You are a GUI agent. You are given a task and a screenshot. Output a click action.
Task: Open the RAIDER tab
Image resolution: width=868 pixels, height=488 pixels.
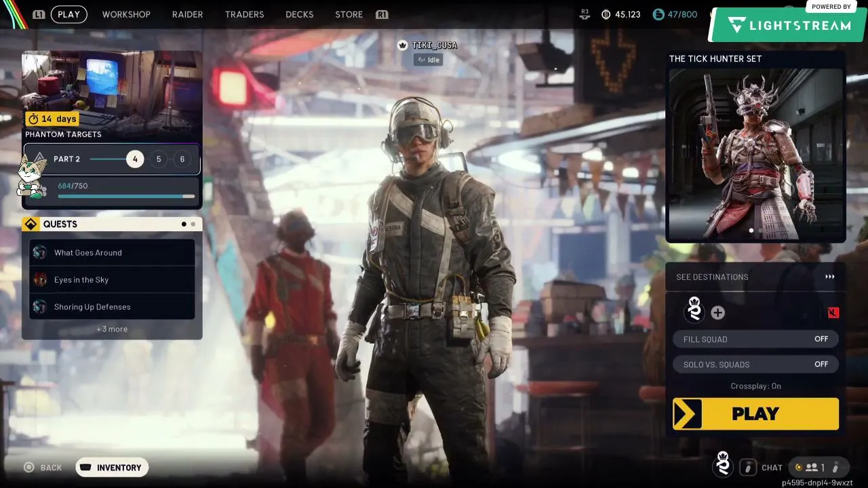click(187, 14)
